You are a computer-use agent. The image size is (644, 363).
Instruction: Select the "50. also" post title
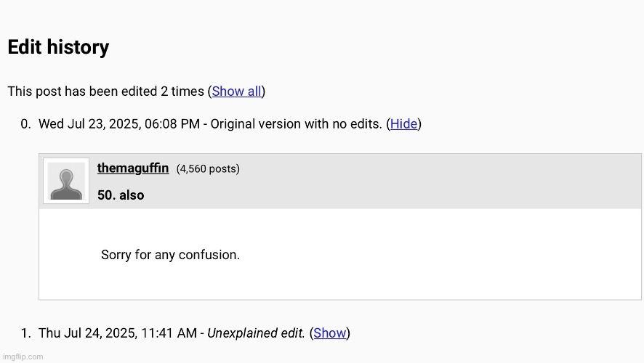121,195
